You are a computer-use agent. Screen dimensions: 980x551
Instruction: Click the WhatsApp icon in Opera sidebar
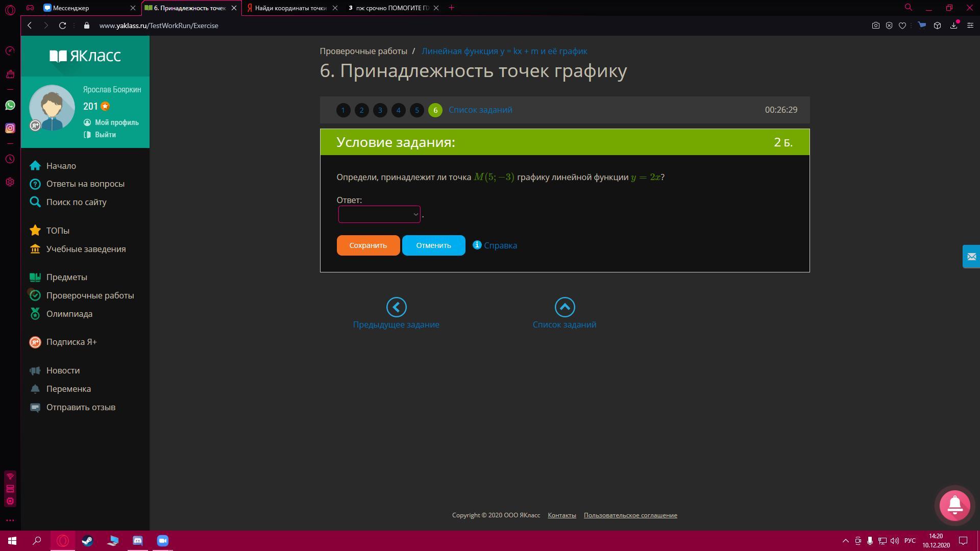(x=10, y=105)
